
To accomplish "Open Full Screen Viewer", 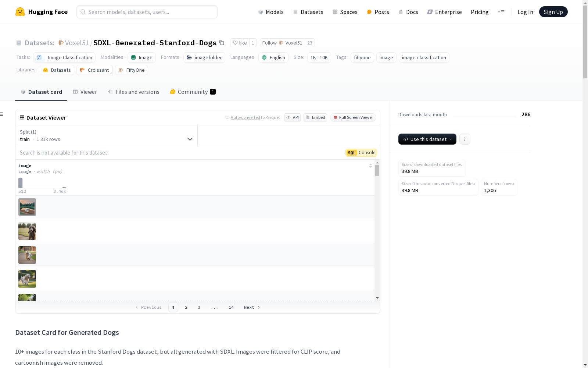I will coord(353,117).
